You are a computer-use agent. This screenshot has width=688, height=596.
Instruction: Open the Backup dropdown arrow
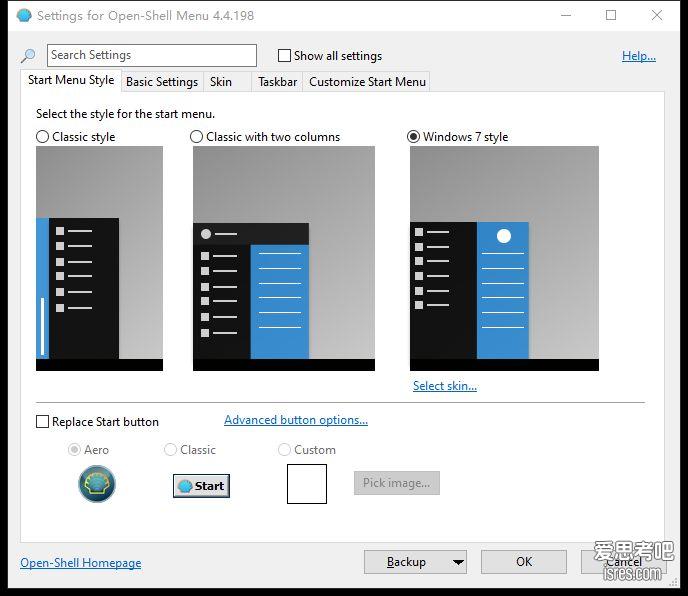[x=458, y=562]
